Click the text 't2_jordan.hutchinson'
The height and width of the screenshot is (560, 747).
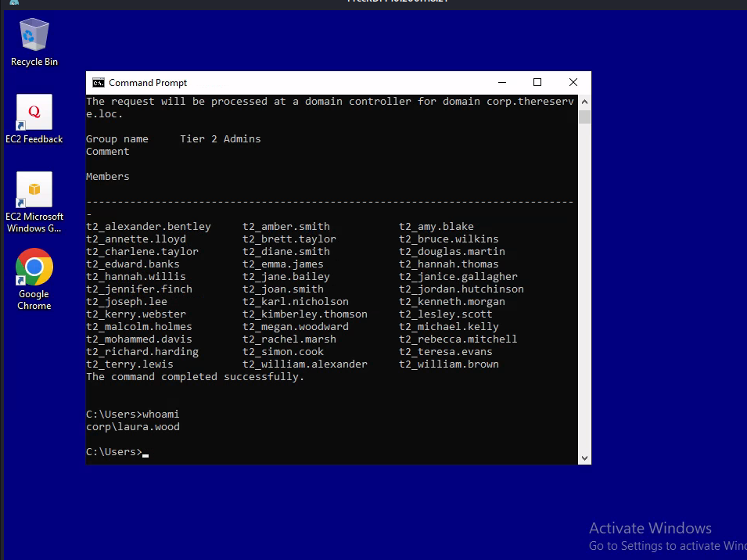[461, 289]
